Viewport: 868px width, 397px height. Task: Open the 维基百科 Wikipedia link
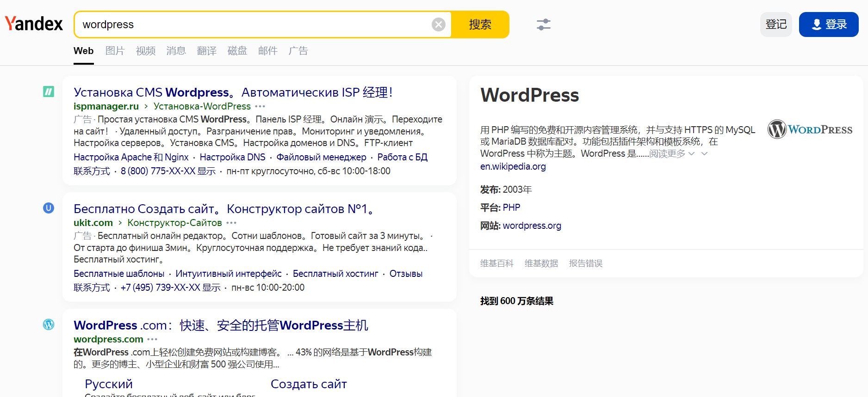497,263
